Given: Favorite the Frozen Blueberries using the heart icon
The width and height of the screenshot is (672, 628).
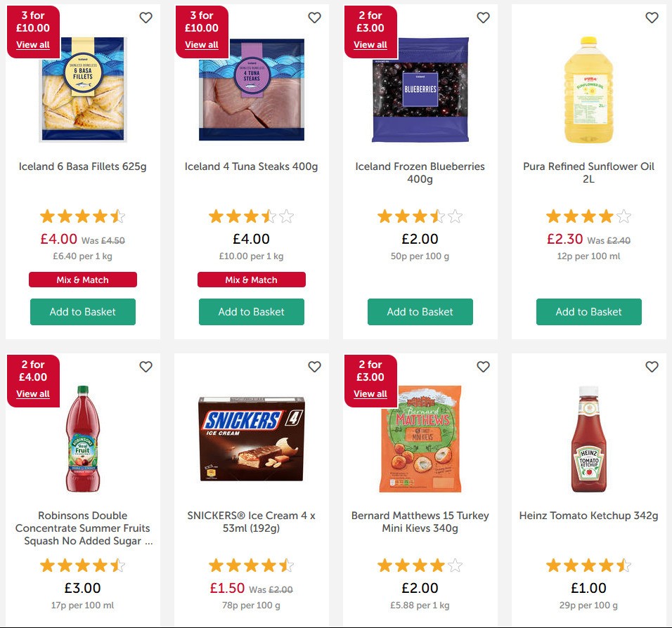Looking at the screenshot, I should 483,18.
